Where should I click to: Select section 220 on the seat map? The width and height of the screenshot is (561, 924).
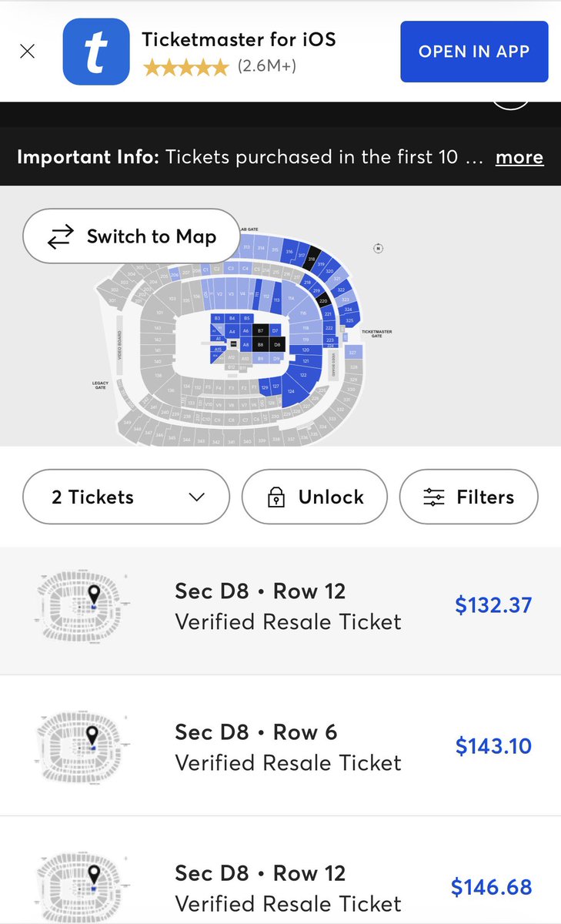(323, 300)
